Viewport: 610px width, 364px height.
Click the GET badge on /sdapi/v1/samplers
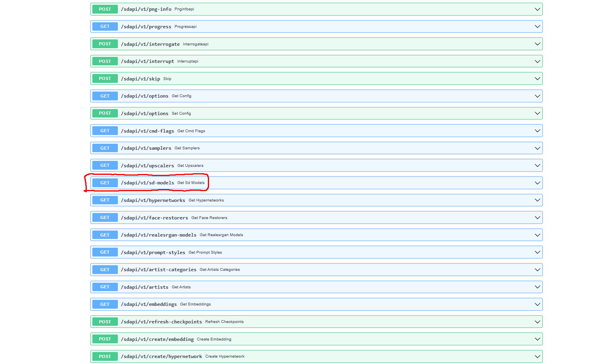pos(104,148)
